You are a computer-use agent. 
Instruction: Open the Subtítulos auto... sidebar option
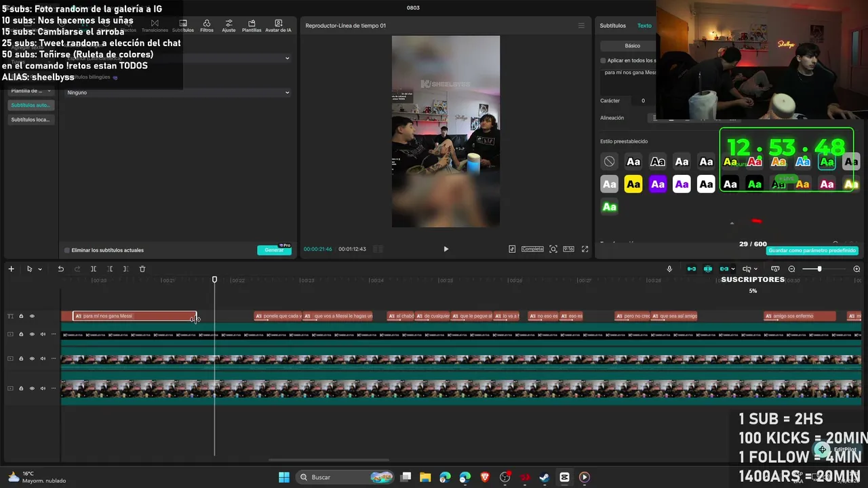click(x=31, y=105)
